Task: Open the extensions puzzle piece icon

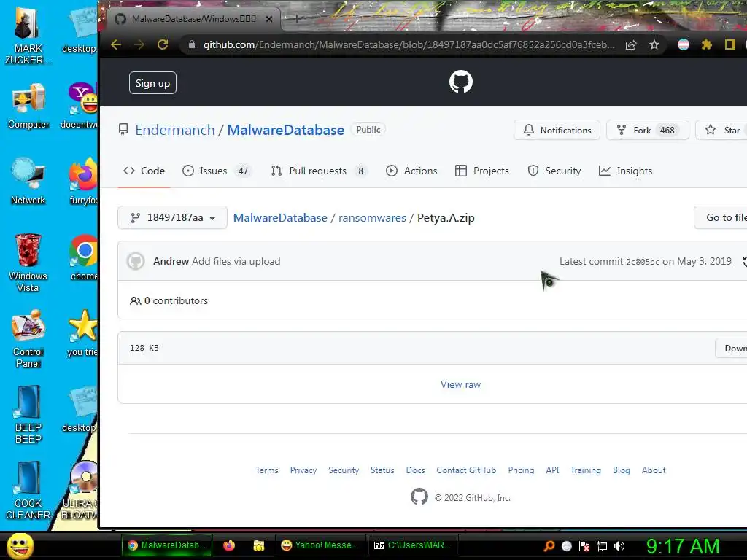Action: (x=706, y=44)
